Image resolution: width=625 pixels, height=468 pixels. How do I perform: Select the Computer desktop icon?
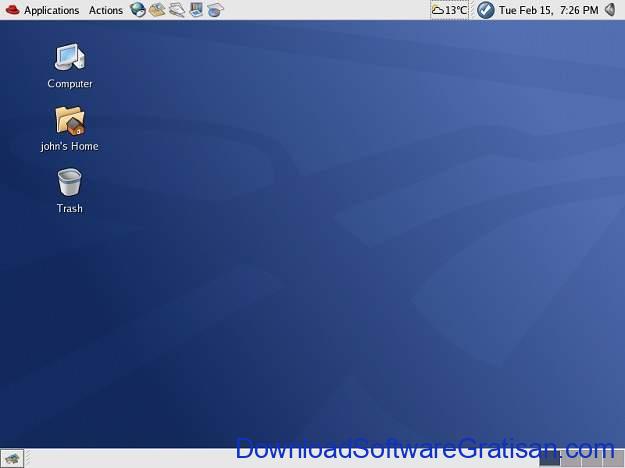point(70,66)
